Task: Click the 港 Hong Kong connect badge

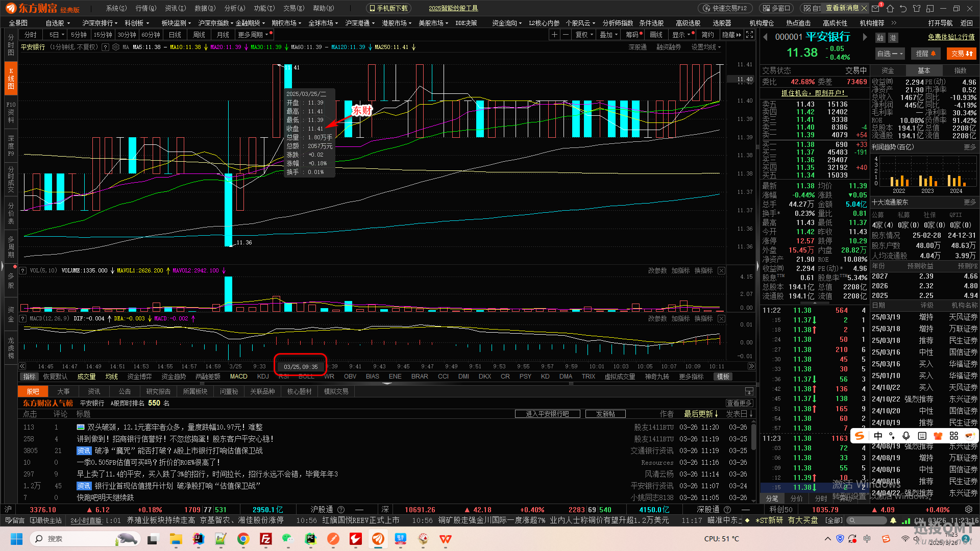Action: [x=893, y=38]
